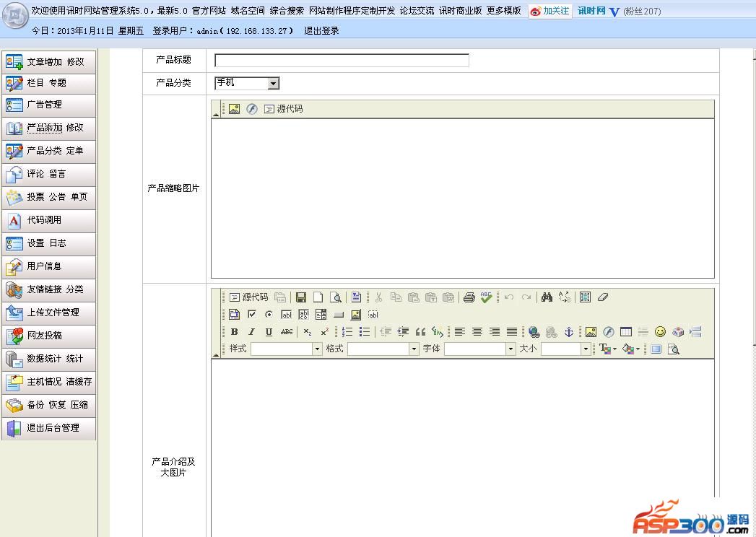Click the Print icon in the editor toolbar

pos(469,297)
